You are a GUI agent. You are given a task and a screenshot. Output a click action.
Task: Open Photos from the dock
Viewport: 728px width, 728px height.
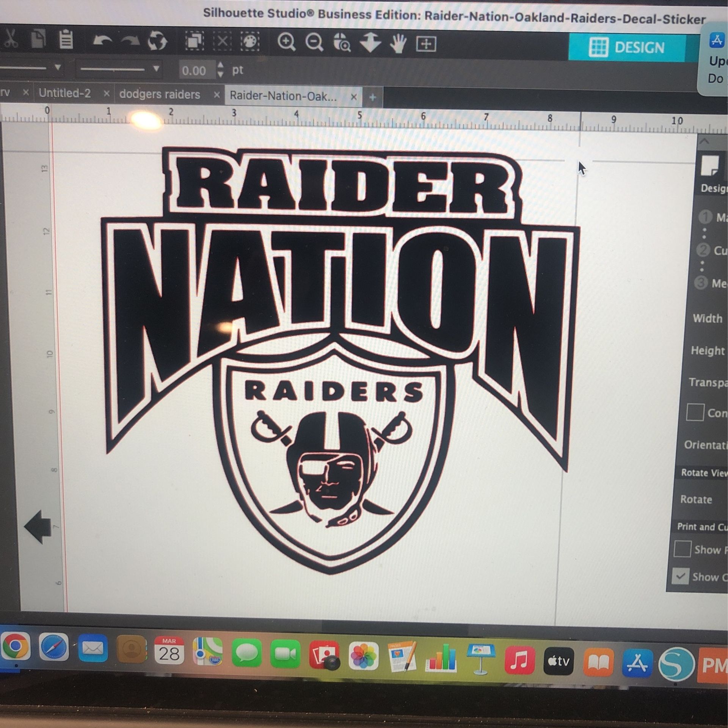tap(364, 656)
